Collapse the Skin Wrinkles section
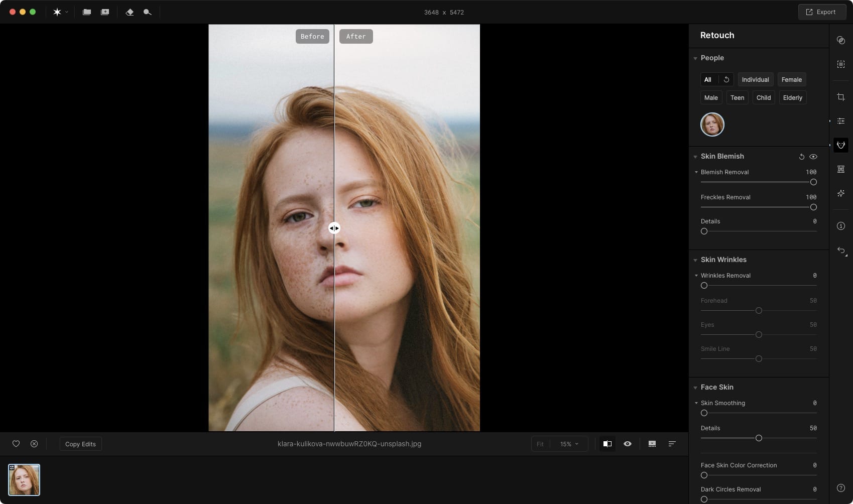The image size is (853, 504). (x=695, y=260)
